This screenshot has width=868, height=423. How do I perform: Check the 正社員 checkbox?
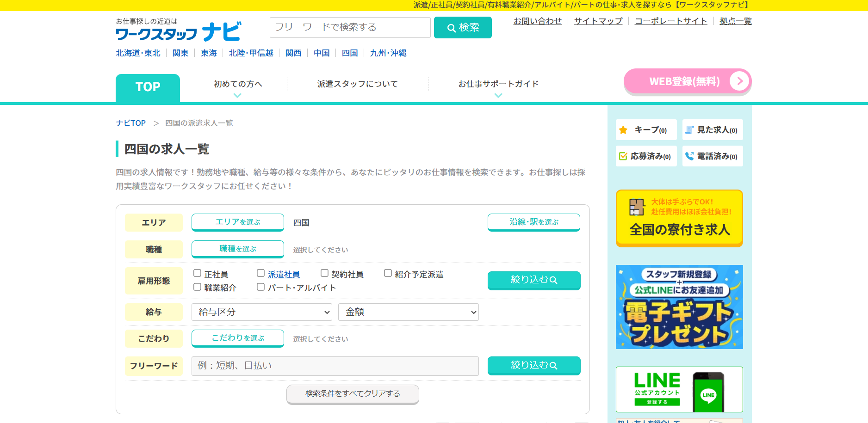click(197, 274)
